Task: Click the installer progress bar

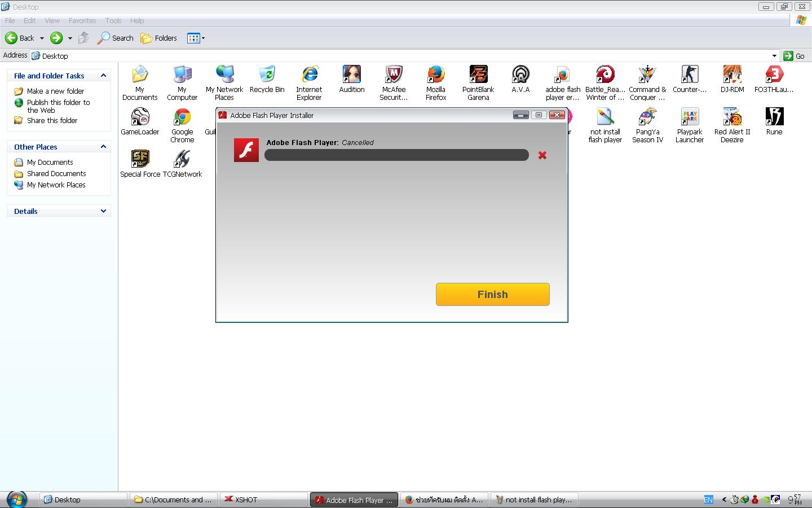Action: pyautogui.click(x=396, y=155)
